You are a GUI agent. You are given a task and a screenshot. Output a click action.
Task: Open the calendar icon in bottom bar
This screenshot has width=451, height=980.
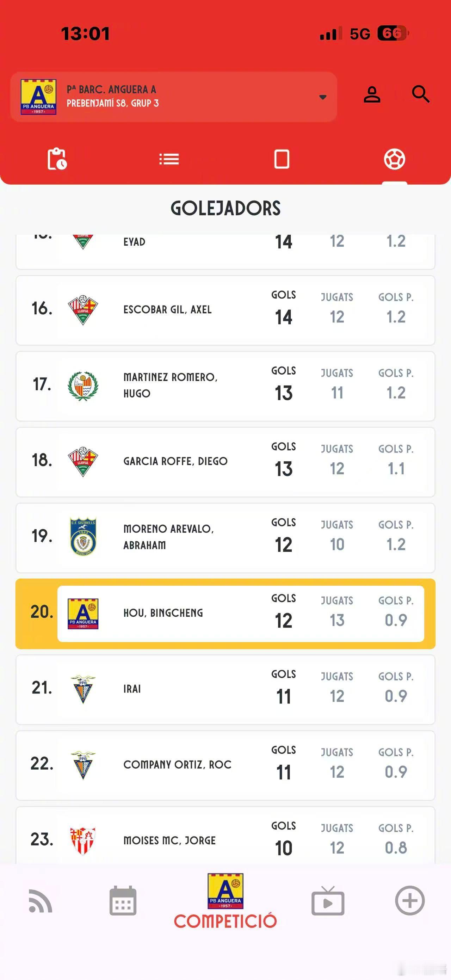pos(123,900)
